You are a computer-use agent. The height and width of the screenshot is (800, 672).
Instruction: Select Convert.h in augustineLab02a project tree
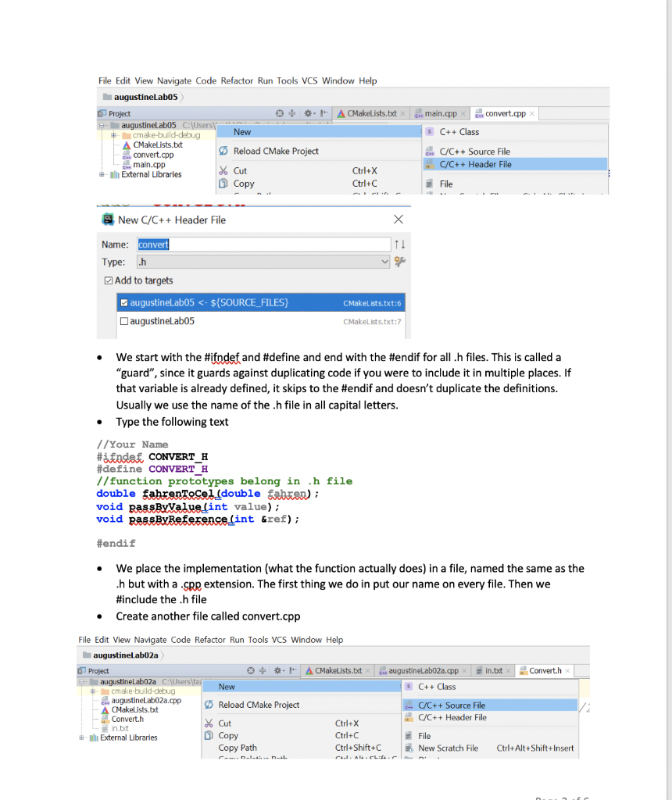[x=127, y=719]
